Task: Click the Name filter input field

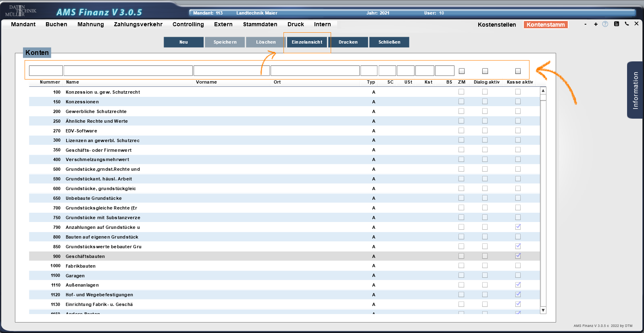Action: click(128, 71)
